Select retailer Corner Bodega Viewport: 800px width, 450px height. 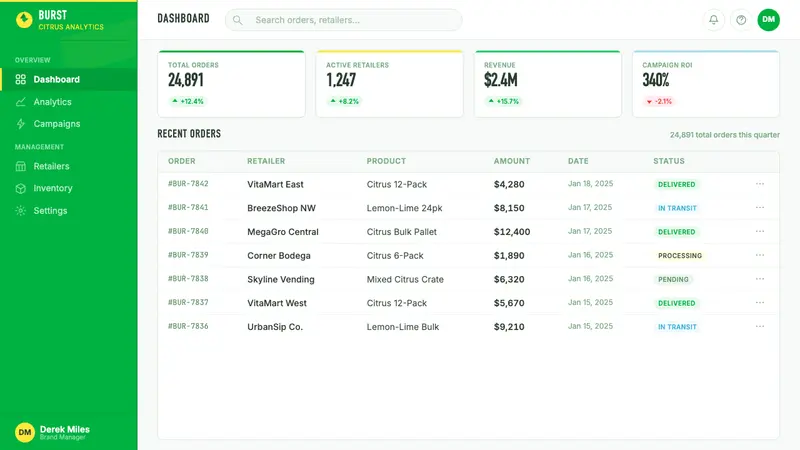pos(279,256)
